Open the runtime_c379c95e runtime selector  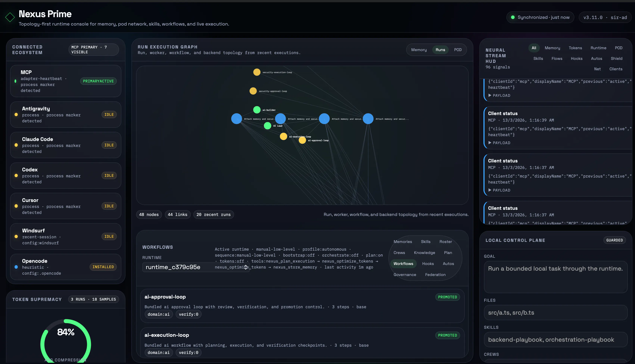coord(196,267)
